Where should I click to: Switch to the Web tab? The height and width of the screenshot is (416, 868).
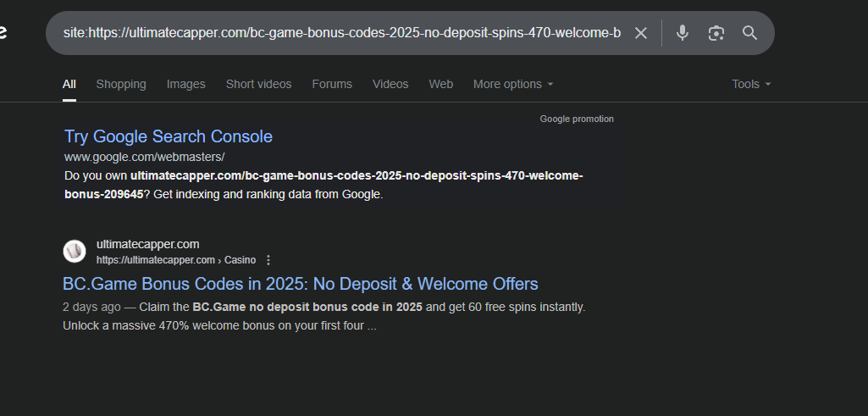(x=440, y=84)
